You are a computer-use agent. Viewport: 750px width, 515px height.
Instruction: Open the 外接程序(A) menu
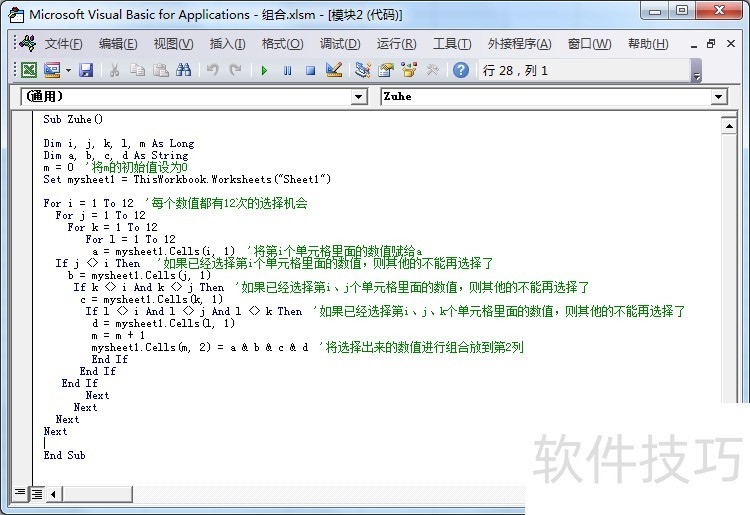click(x=519, y=44)
